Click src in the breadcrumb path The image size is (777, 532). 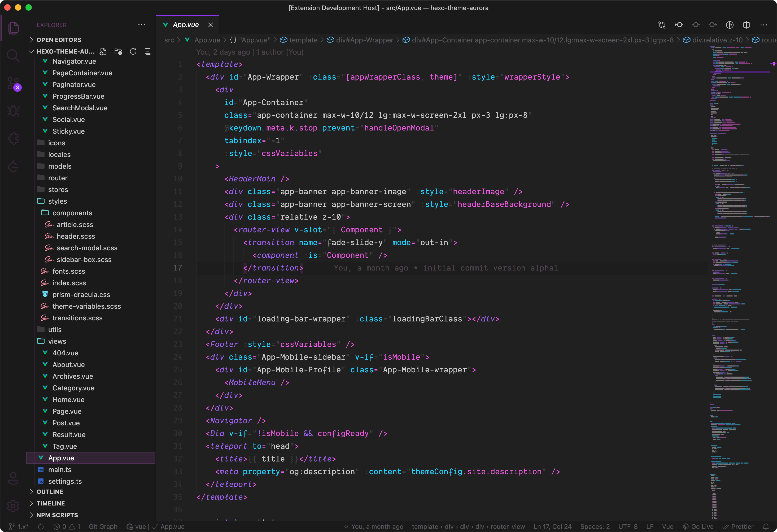click(x=169, y=40)
